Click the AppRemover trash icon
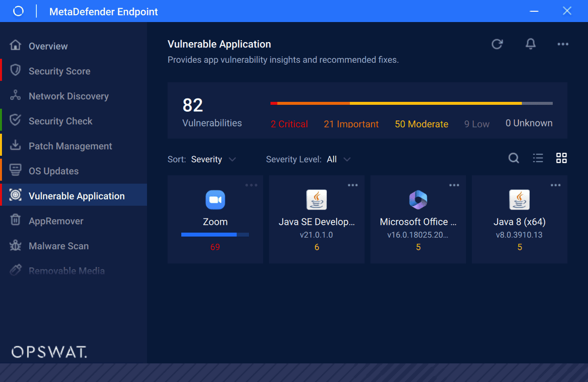 coord(16,220)
